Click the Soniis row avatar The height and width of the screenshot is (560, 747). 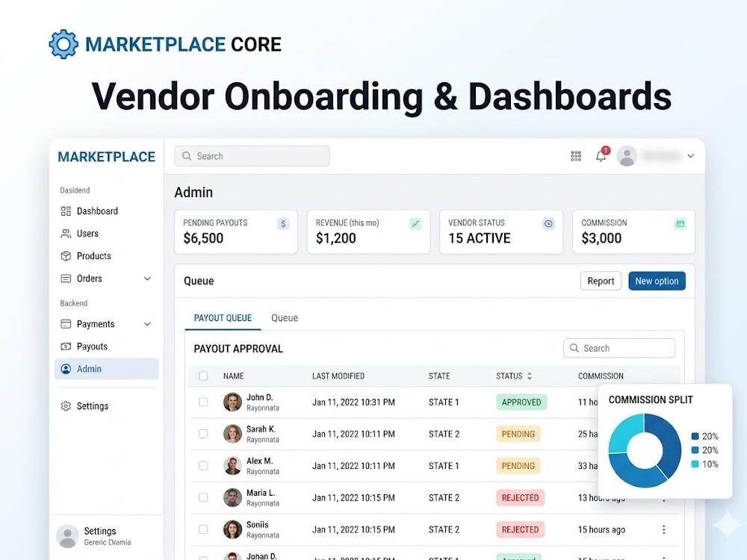click(232, 529)
